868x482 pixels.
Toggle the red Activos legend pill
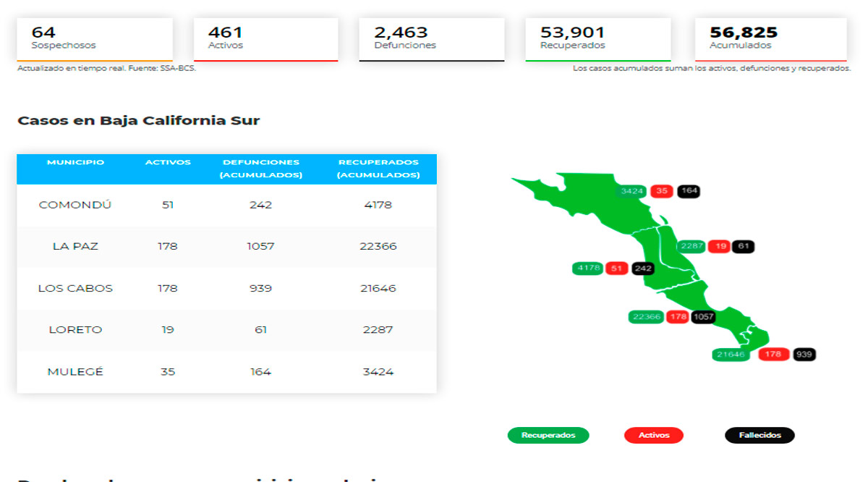click(653, 436)
